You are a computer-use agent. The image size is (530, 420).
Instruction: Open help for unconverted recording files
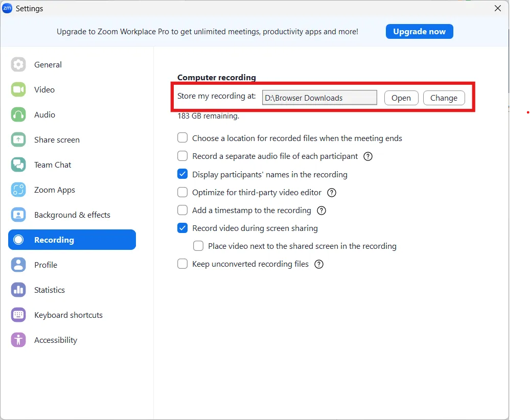click(319, 264)
